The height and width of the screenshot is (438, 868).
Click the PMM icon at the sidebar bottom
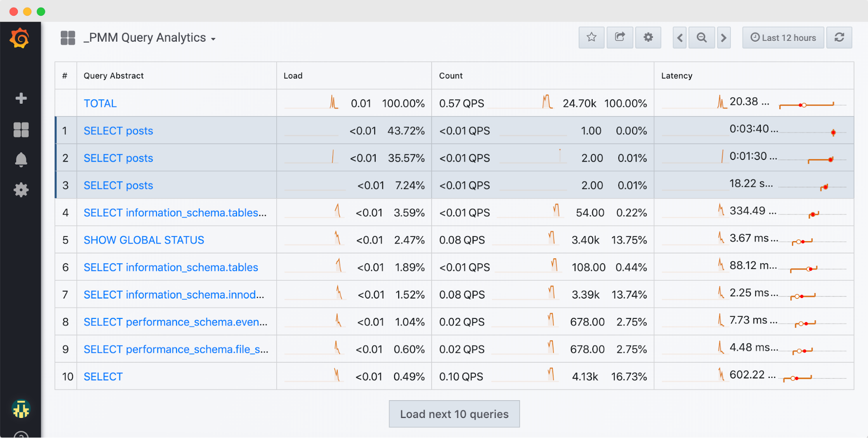coord(20,409)
